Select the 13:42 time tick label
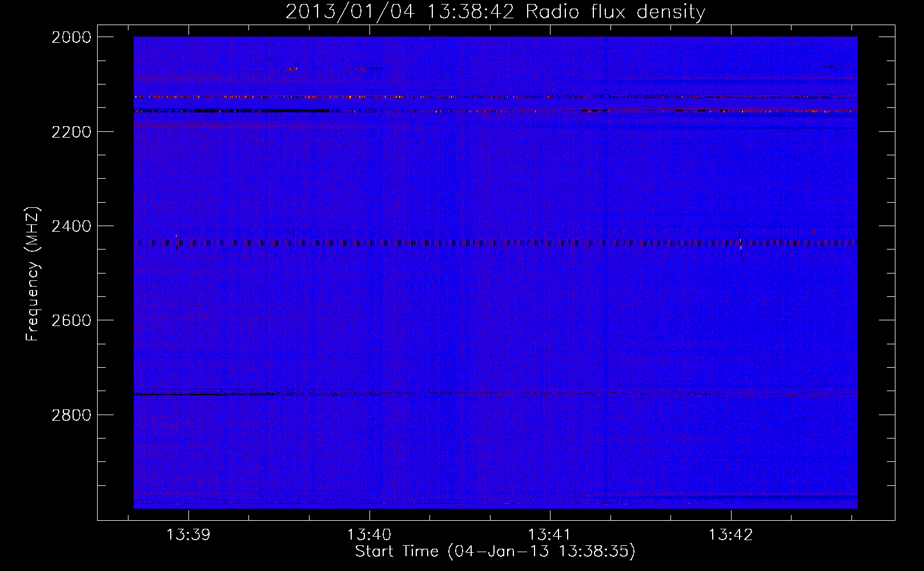Viewport: 924px width, 571px height. tap(730, 535)
